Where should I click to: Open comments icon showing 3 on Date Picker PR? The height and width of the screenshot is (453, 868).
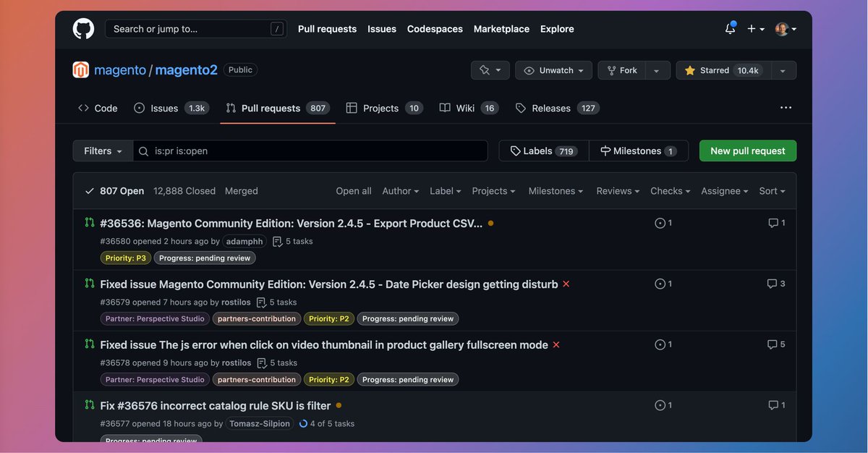[x=777, y=284]
